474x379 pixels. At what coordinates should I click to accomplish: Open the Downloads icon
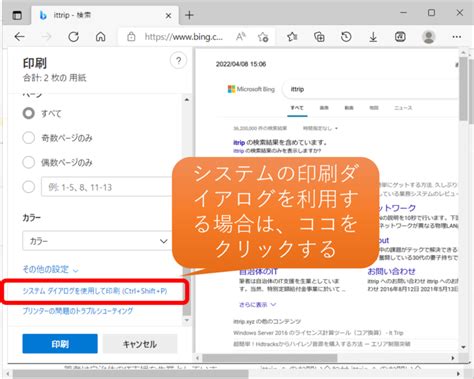pyautogui.click(x=373, y=37)
